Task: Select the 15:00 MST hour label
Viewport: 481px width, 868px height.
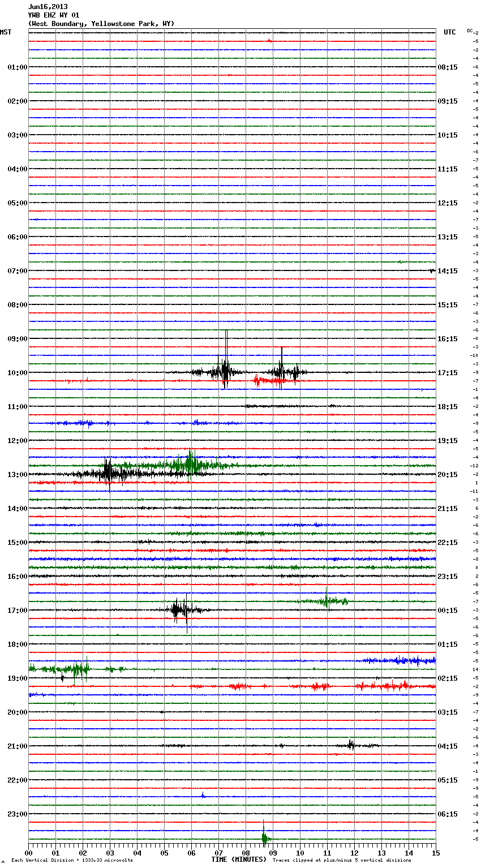Action: (17, 543)
